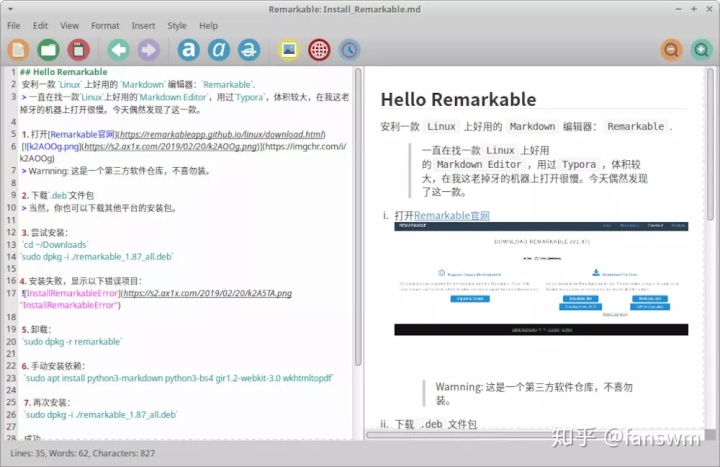Screen dimensions: 720x467
Task: Click editor line 'cd ~/Downloads'
Action: tap(55, 245)
